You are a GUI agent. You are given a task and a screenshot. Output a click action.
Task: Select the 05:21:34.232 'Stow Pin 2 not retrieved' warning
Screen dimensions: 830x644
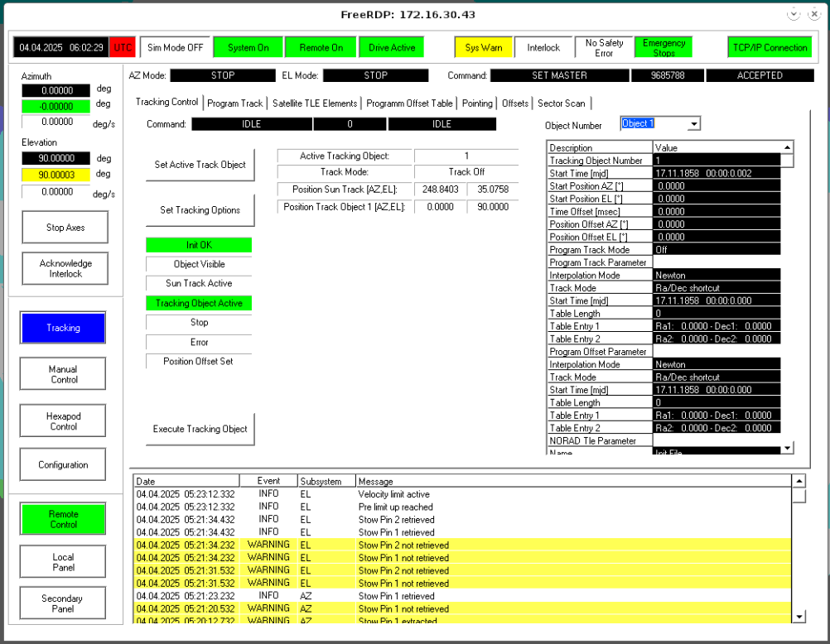(463, 545)
